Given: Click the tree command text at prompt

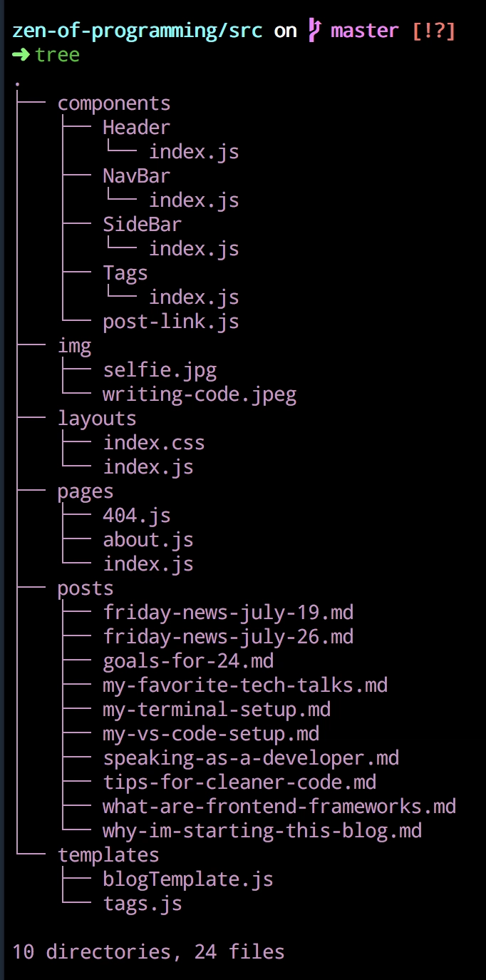Looking at the screenshot, I should [58, 55].
